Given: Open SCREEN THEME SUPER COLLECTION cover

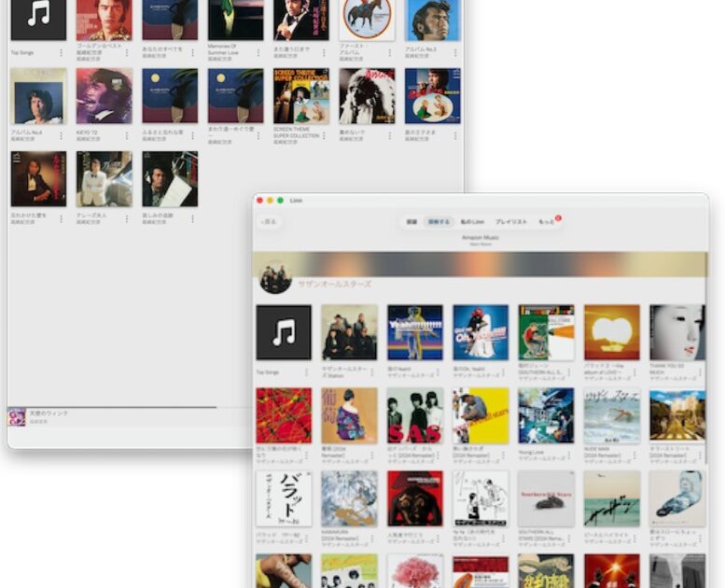Looking at the screenshot, I should point(301,96).
